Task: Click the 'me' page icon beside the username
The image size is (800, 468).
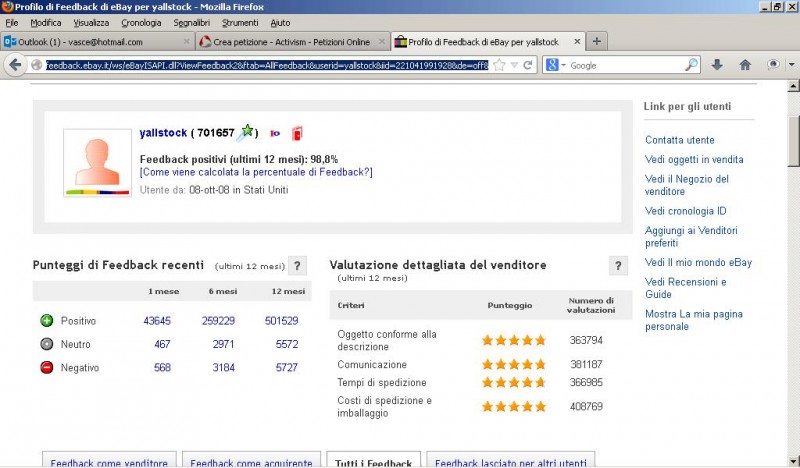Action: click(x=274, y=133)
